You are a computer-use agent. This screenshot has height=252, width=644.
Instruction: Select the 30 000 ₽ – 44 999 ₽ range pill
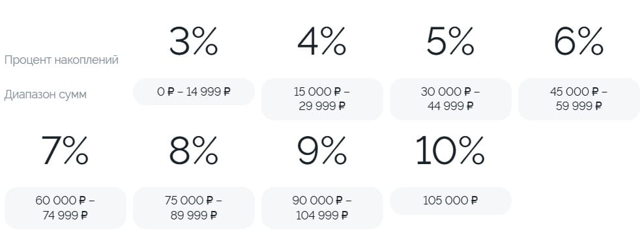[450, 99]
